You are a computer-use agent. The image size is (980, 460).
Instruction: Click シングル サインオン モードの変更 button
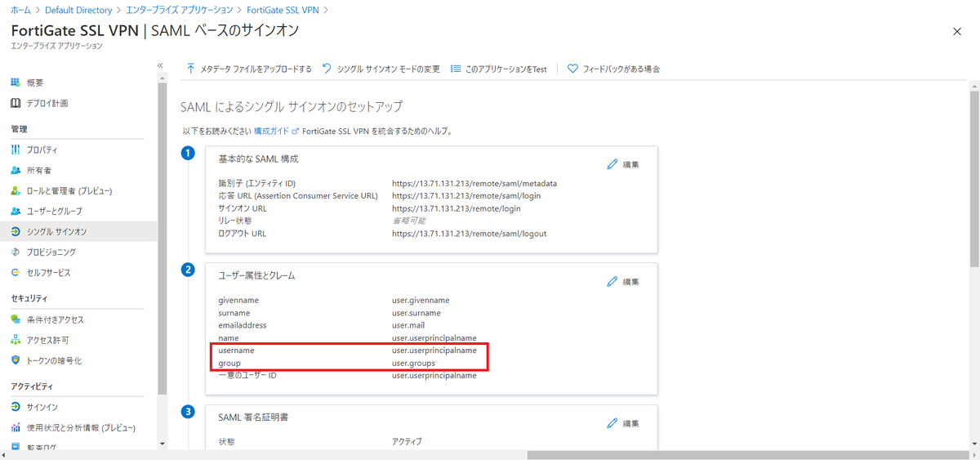tap(381, 69)
